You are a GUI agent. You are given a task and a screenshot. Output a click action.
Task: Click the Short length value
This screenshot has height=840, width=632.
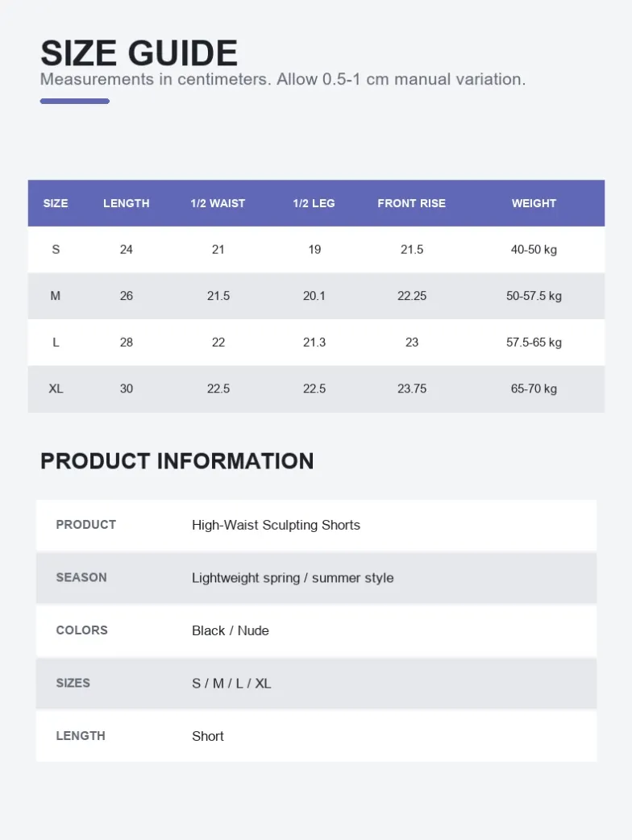[x=208, y=736]
